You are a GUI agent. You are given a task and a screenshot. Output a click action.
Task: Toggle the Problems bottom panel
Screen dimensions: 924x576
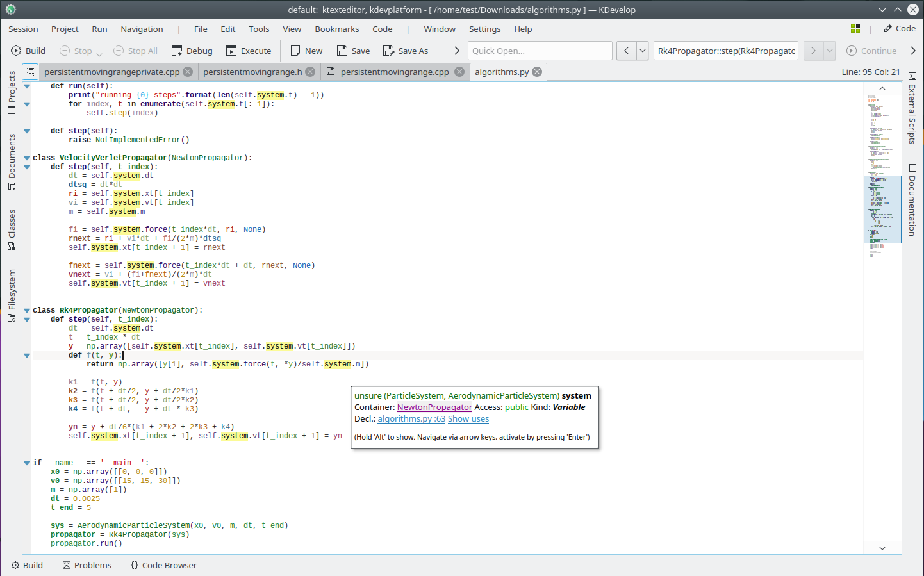pos(87,565)
